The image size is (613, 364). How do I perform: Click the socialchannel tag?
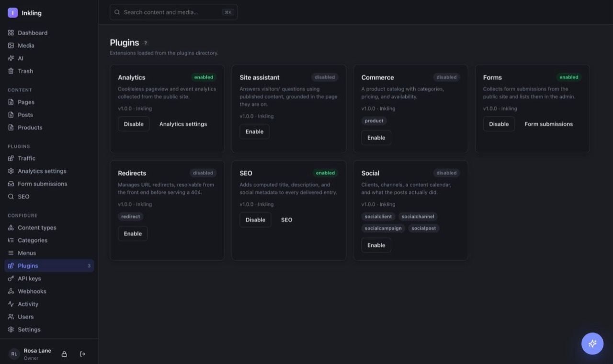(418, 217)
